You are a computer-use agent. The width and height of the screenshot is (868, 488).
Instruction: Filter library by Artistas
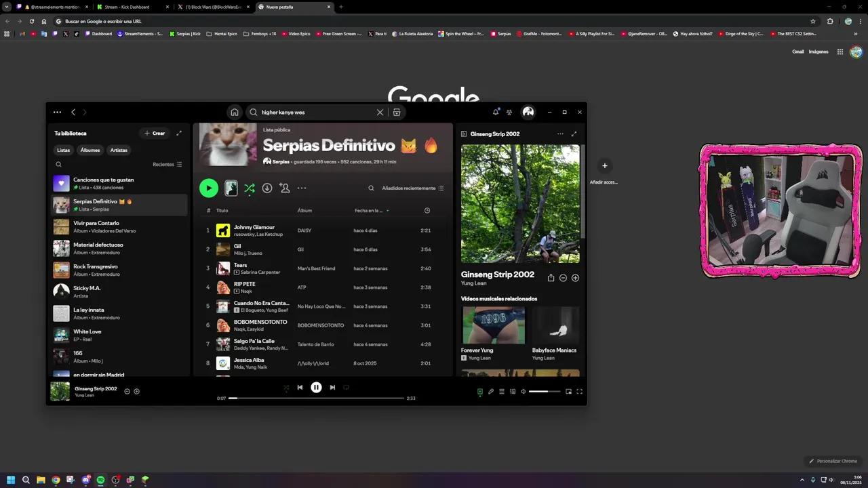coord(119,150)
